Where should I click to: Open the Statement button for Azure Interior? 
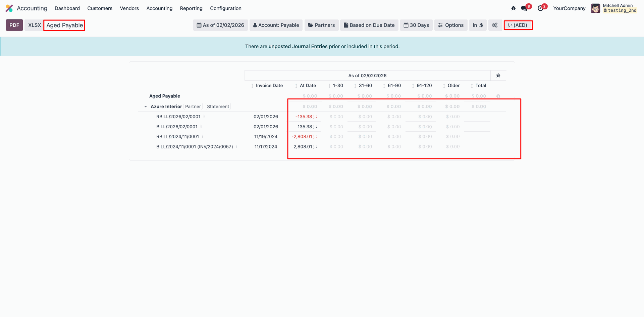point(218,106)
